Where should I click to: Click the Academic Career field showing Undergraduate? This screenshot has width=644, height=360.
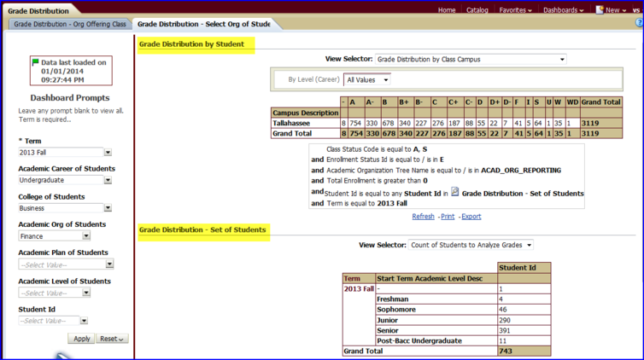coord(61,180)
